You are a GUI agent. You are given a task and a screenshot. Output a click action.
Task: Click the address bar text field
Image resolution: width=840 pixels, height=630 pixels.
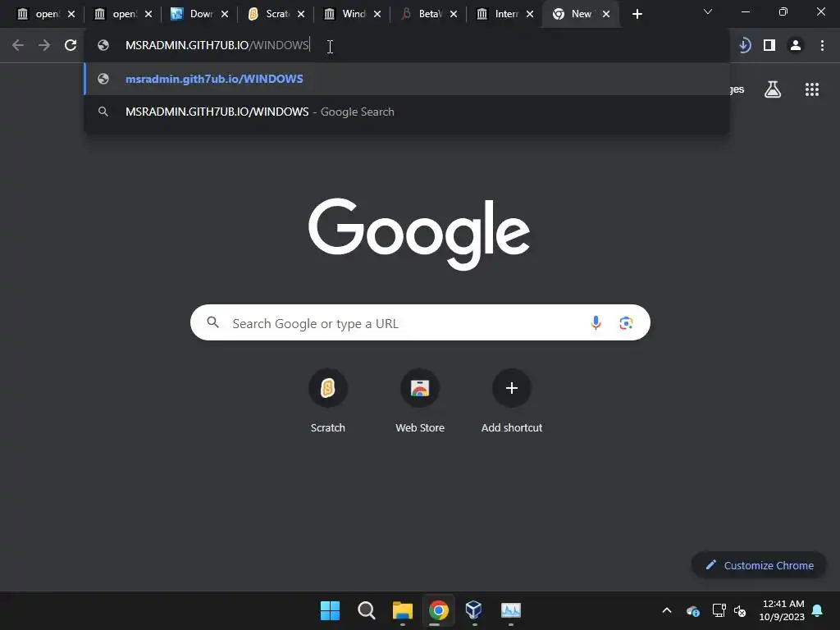point(407,45)
